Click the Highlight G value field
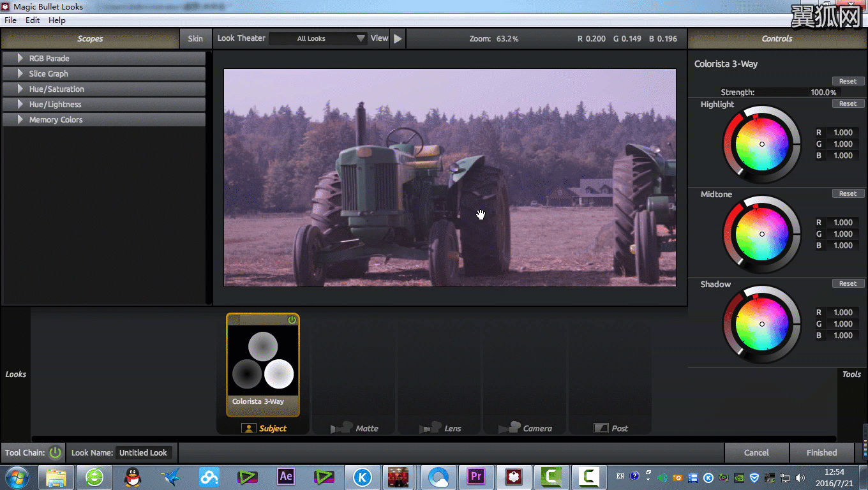This screenshot has width=868, height=490. click(x=842, y=144)
